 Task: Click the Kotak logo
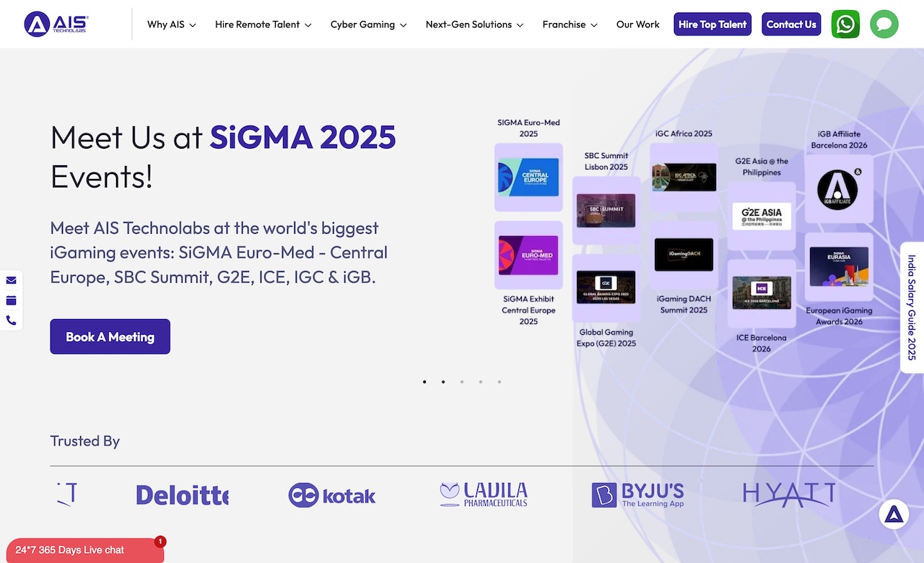[332, 495]
